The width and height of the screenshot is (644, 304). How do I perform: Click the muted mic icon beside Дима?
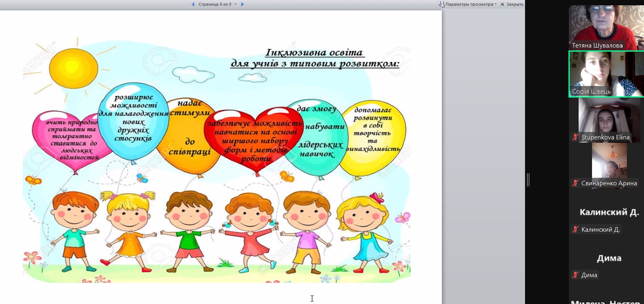click(575, 275)
